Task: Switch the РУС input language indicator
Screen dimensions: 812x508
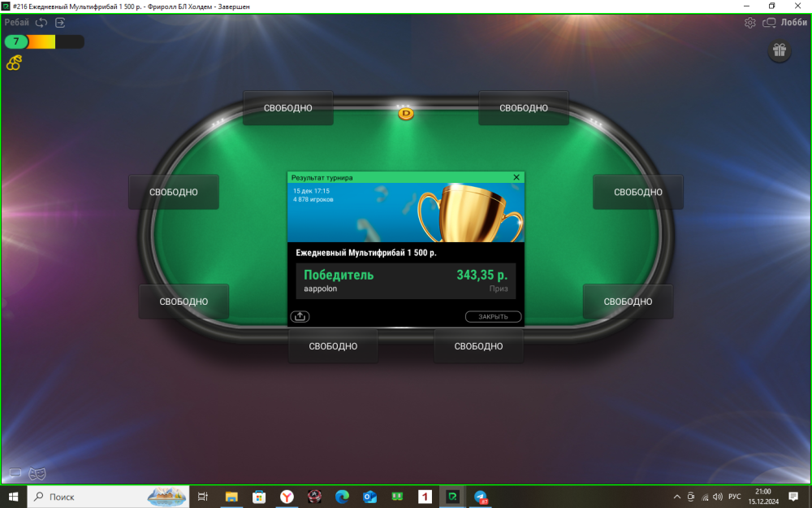Action: point(734,497)
